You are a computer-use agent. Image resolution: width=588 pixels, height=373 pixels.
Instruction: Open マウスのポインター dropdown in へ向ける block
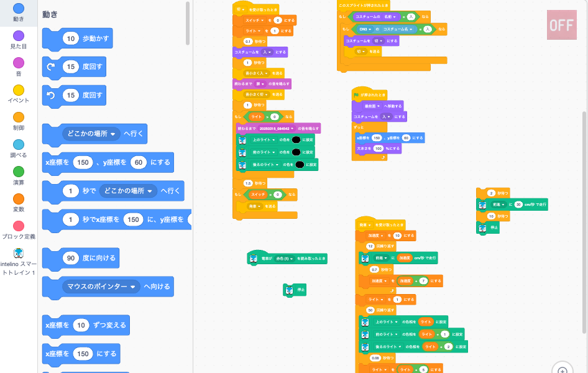click(101, 287)
